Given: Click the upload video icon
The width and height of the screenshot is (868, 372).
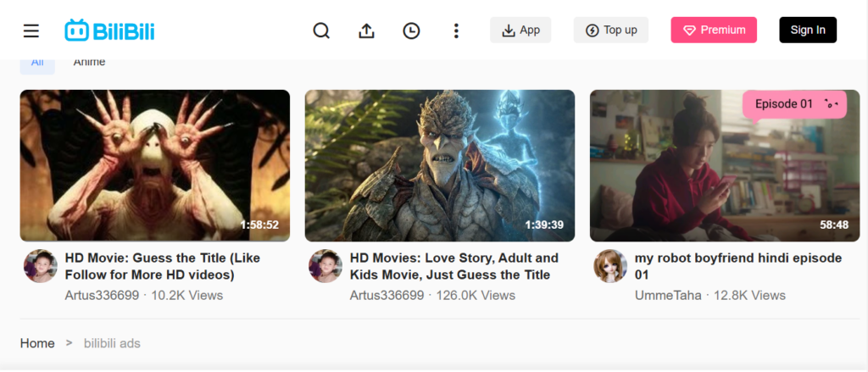Looking at the screenshot, I should tap(366, 31).
